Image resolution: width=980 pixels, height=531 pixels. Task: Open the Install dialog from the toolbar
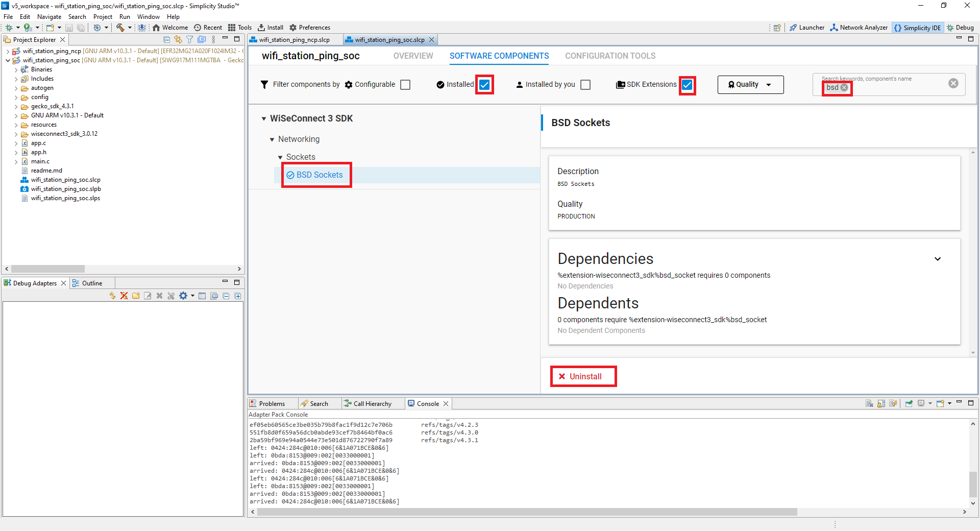[x=271, y=27]
